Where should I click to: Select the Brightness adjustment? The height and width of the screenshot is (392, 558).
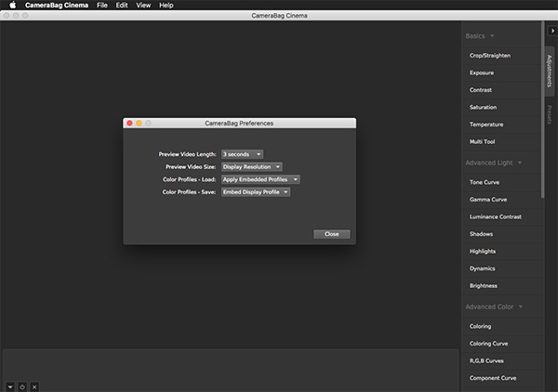coord(502,285)
